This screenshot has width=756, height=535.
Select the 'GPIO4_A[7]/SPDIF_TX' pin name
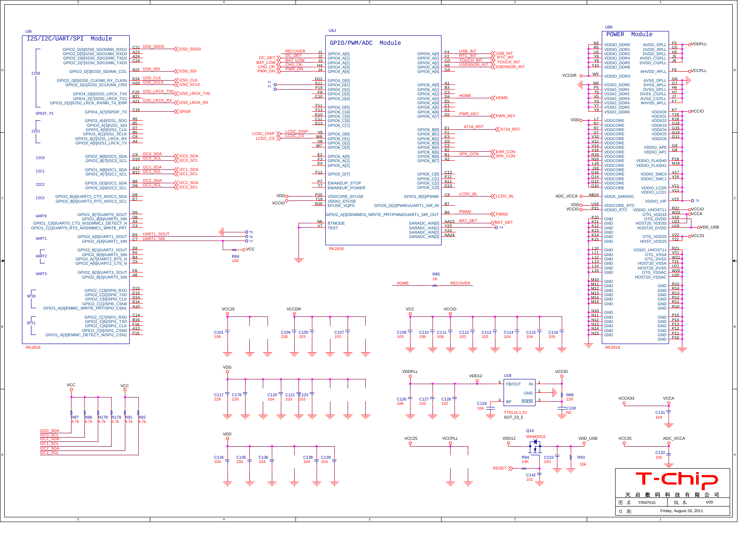(x=106, y=112)
